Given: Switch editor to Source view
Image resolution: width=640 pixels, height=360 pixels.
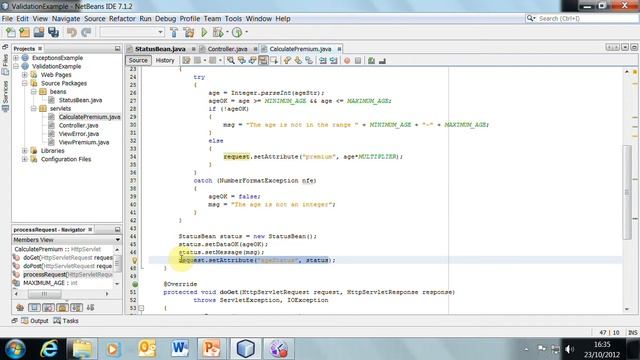Looking at the screenshot, I should pyautogui.click(x=138, y=60).
